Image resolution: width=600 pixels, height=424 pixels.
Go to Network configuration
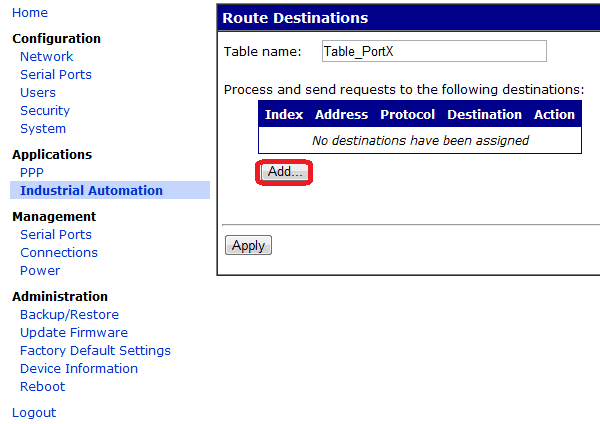(x=46, y=57)
